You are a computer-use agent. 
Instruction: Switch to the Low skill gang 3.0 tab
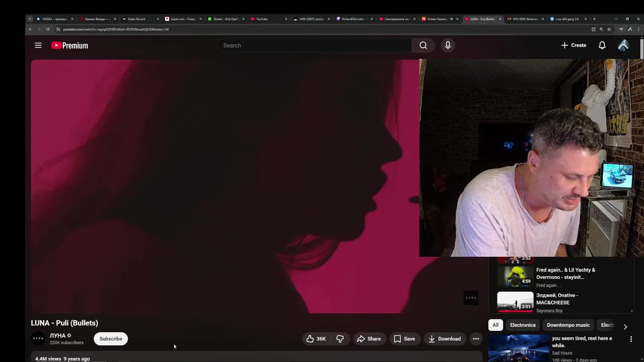point(568,19)
